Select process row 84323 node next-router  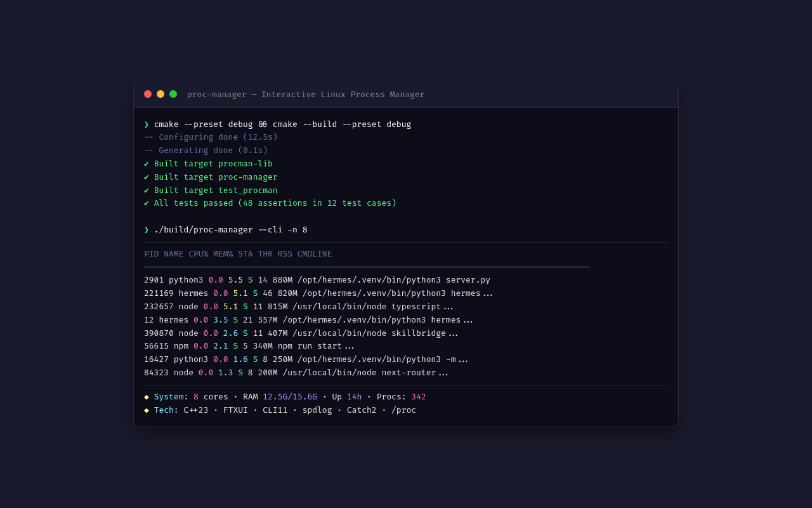(x=296, y=373)
